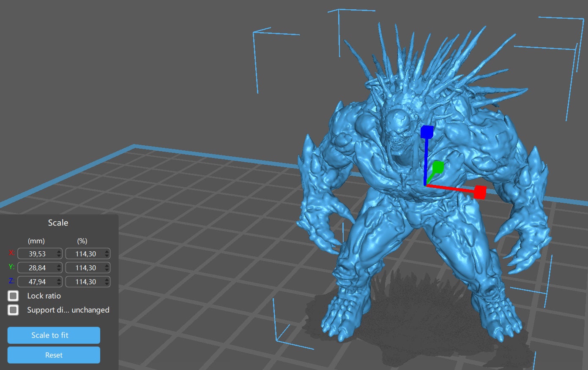588x370 pixels.
Task: Decrement the Y mm value with its down arrow
Action: 59,270
